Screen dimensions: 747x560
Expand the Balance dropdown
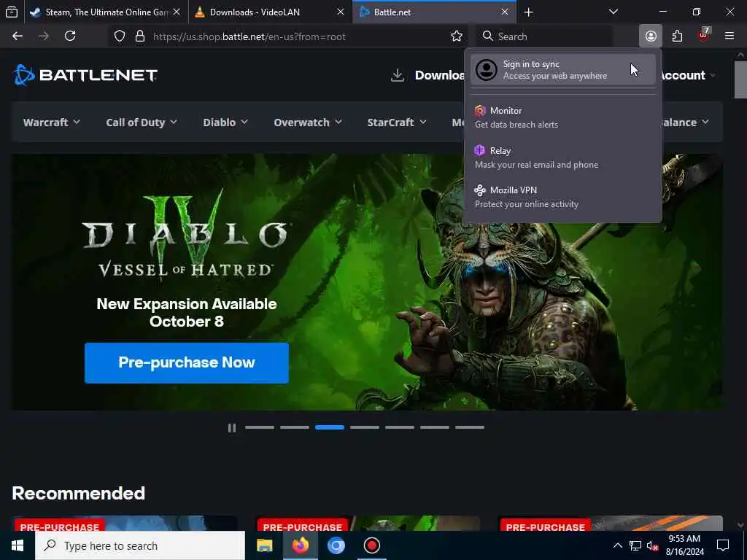click(686, 122)
